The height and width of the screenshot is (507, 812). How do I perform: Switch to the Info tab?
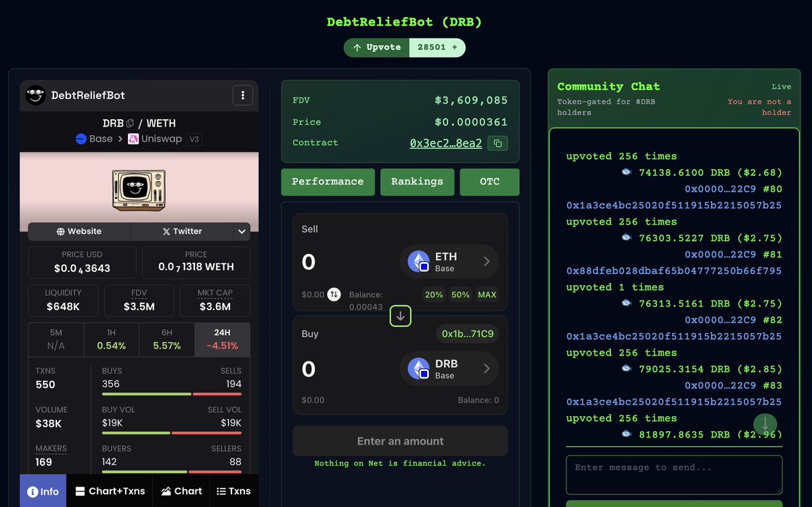[43, 491]
